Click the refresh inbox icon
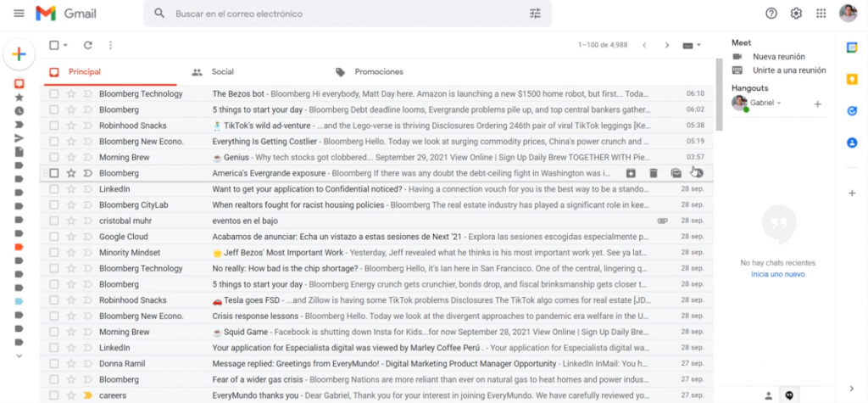The image size is (868, 403). click(87, 45)
